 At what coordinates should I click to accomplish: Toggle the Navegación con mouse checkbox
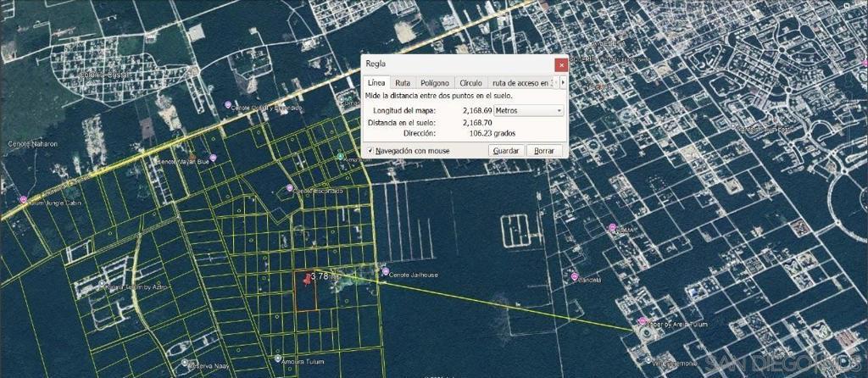click(x=370, y=151)
